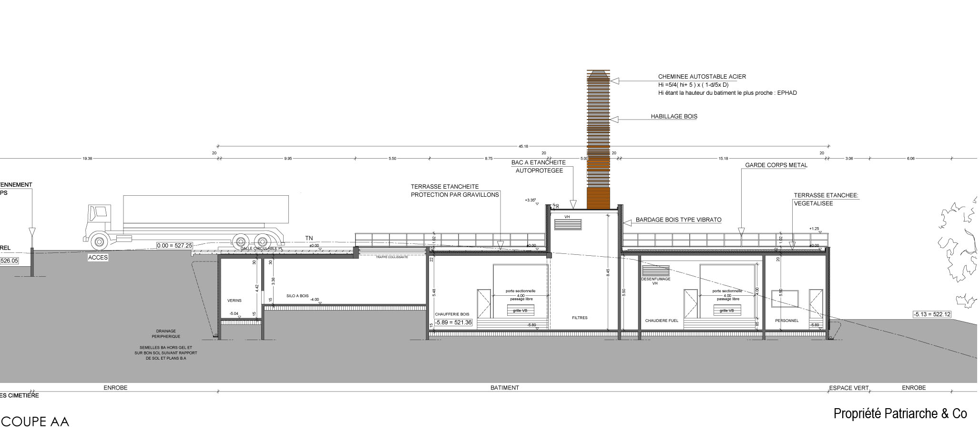The height and width of the screenshot is (432, 980).
Task: Click the grille VB in Chaufferie Bois
Action: (520, 311)
